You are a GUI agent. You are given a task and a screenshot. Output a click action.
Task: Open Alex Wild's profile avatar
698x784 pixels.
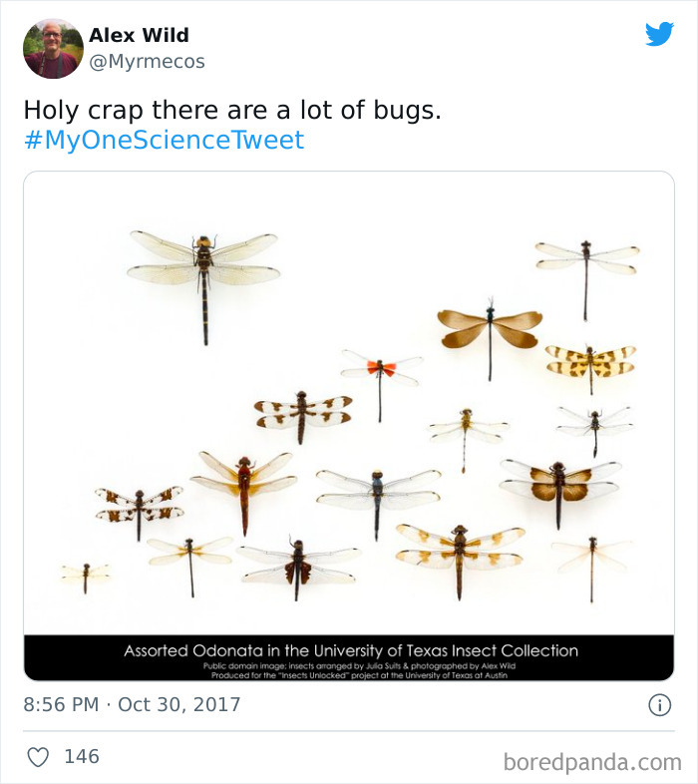53,48
